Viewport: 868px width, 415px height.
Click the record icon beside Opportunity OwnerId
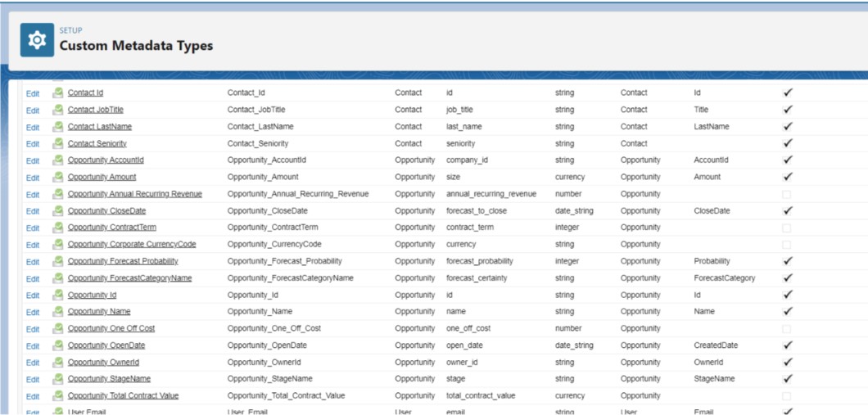tap(58, 362)
